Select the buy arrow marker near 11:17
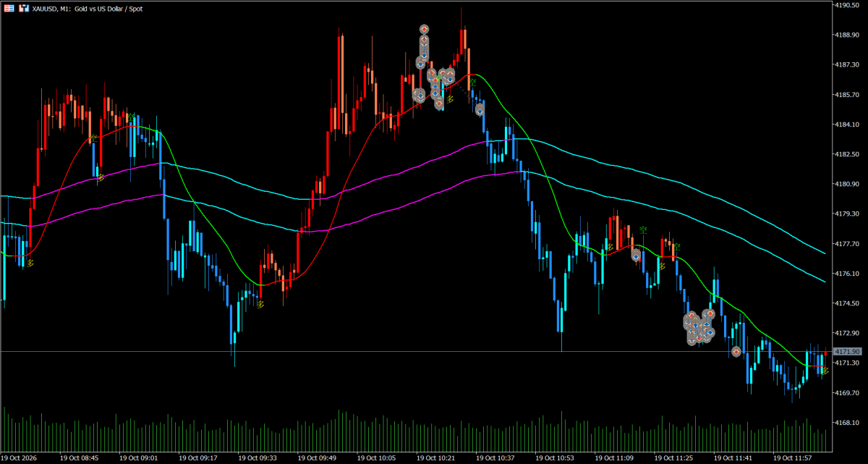This screenshot has width=868, height=464. tap(636, 256)
